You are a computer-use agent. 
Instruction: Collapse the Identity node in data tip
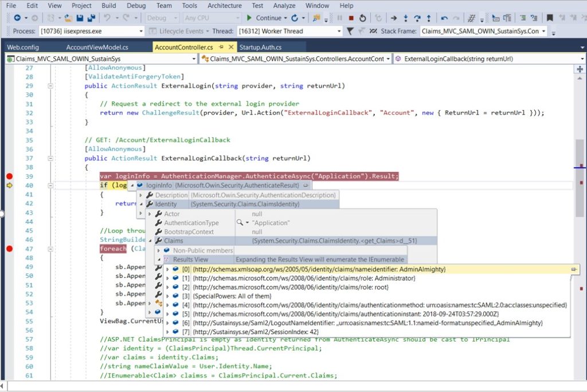142,204
